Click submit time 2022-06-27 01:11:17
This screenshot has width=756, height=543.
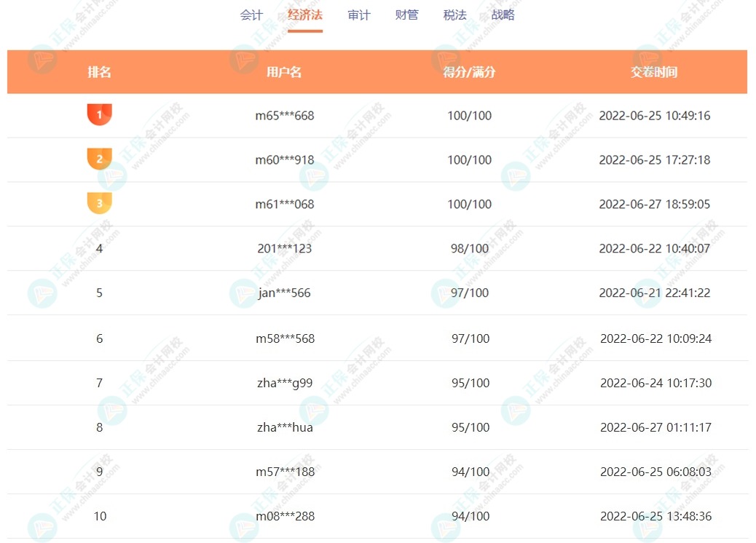click(x=655, y=427)
